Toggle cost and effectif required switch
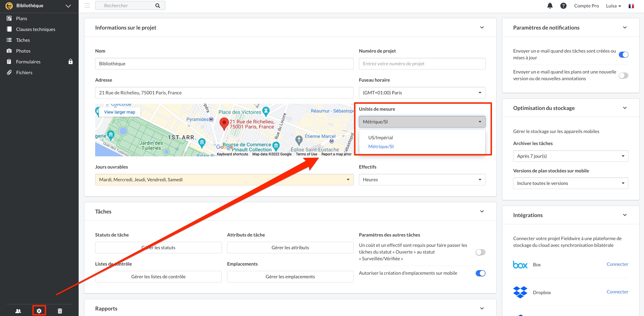 point(480,252)
